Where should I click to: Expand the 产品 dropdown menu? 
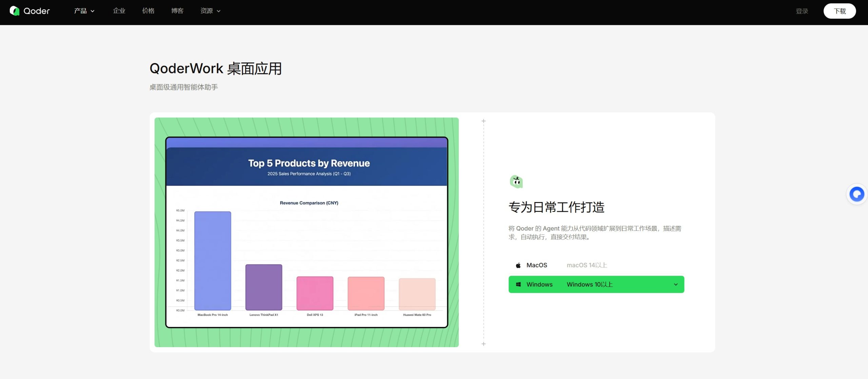click(84, 11)
